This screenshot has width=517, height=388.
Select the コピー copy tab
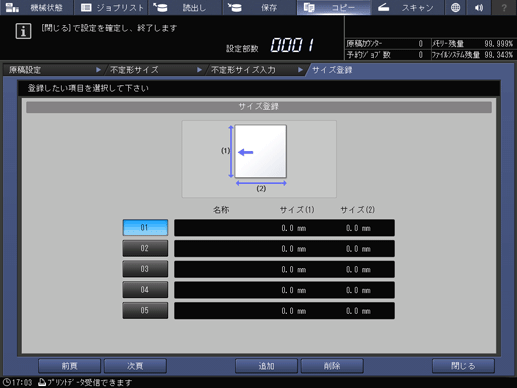click(x=334, y=7)
